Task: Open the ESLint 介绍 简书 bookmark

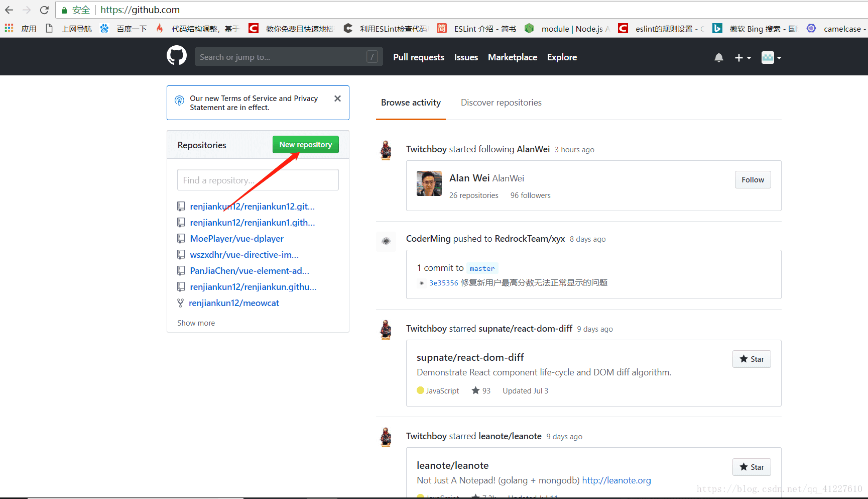Action: pos(476,29)
